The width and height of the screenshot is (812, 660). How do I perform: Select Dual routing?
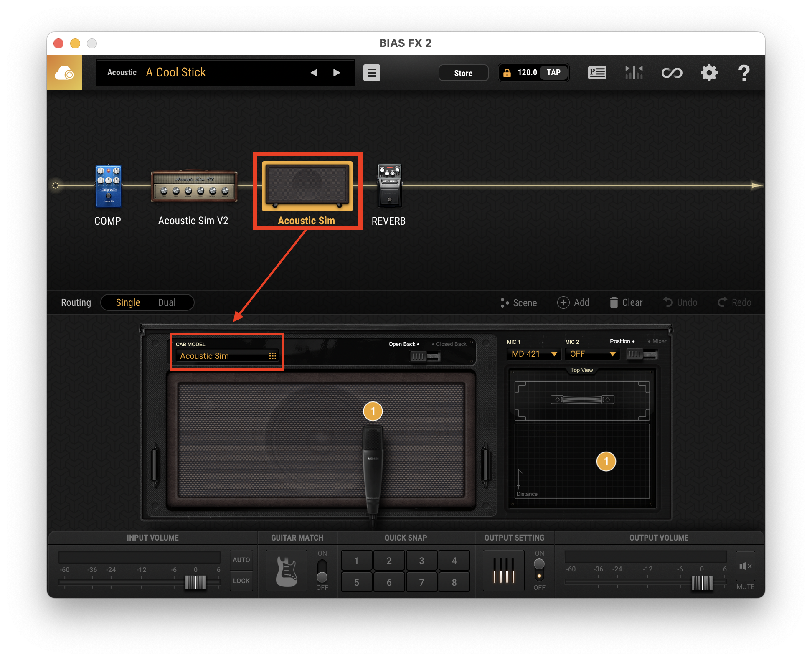(167, 302)
